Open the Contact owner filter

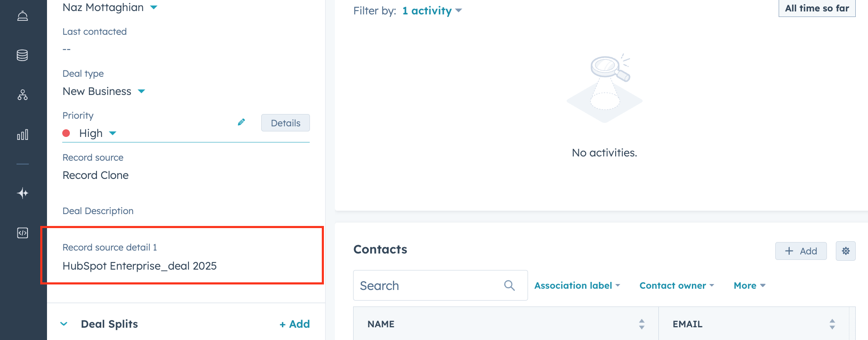677,285
